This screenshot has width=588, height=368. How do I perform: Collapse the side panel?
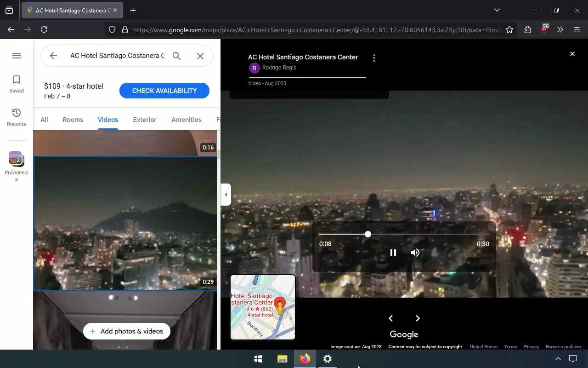(x=226, y=195)
